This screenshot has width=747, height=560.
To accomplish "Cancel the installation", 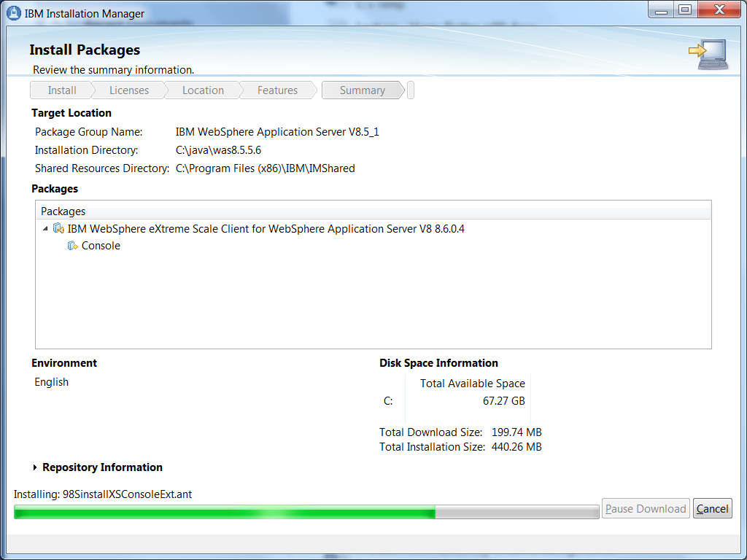I will click(712, 509).
